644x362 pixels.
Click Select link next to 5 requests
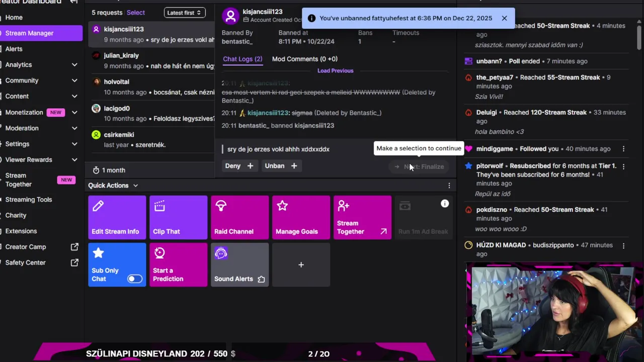coord(136,13)
